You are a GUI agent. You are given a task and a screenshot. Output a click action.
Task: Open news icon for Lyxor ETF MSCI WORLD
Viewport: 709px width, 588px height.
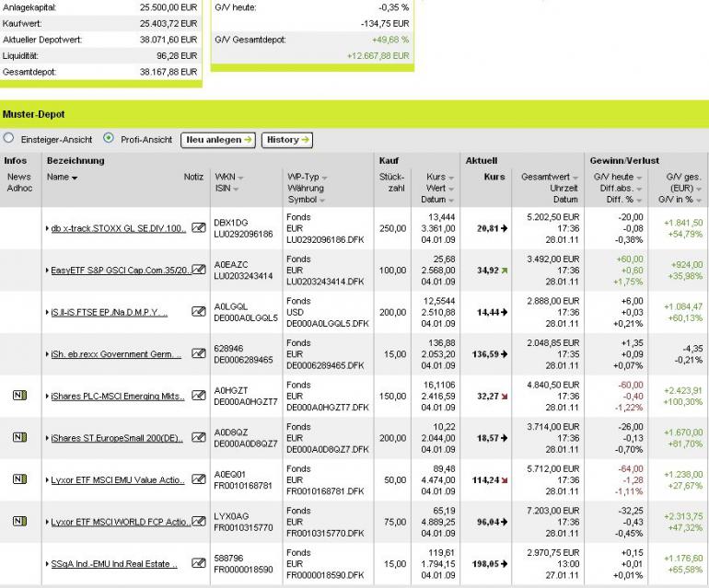[19, 521]
